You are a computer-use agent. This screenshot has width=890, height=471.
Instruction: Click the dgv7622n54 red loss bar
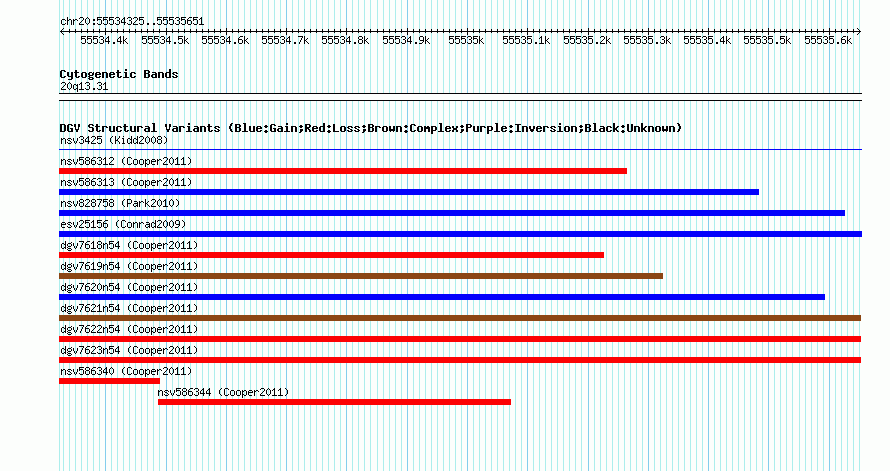tap(460, 339)
